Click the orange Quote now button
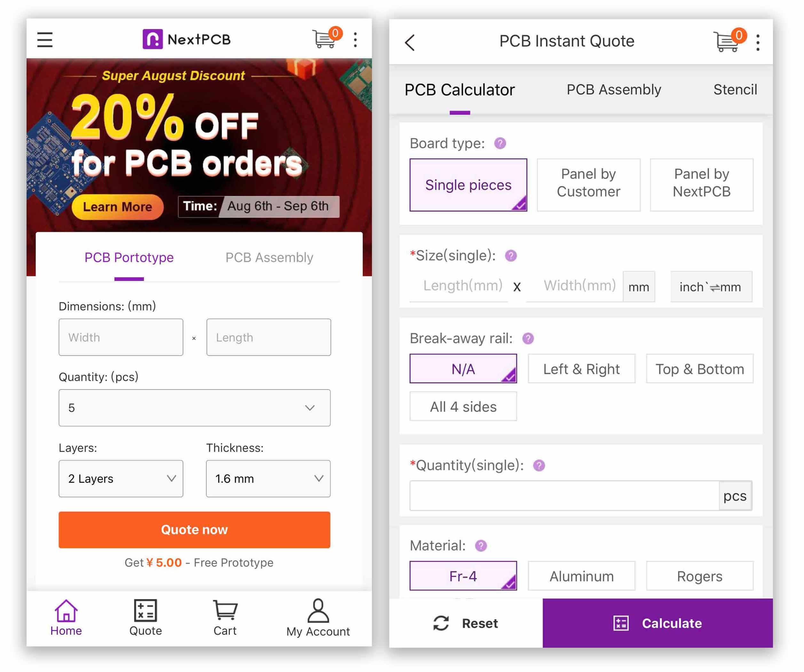804x672 pixels. (194, 530)
